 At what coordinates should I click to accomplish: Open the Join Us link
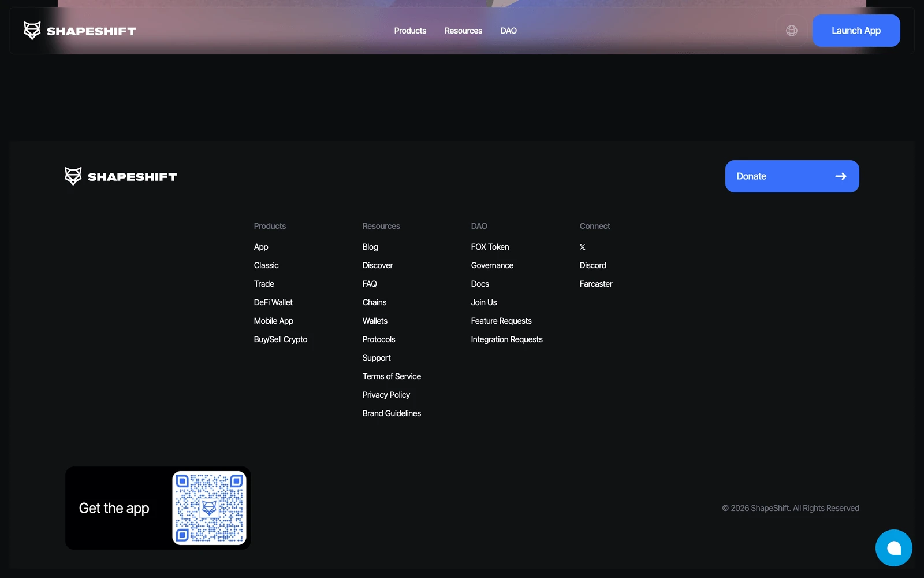(484, 302)
